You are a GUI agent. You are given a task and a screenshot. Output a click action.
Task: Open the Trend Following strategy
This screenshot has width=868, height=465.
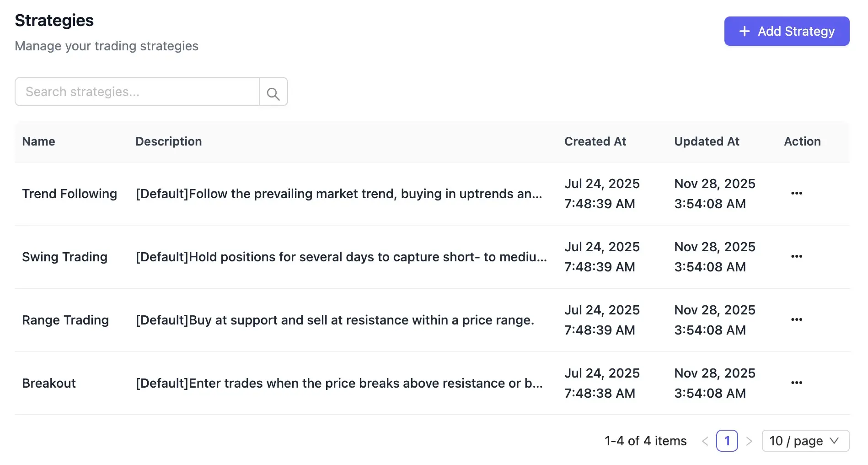click(x=70, y=194)
